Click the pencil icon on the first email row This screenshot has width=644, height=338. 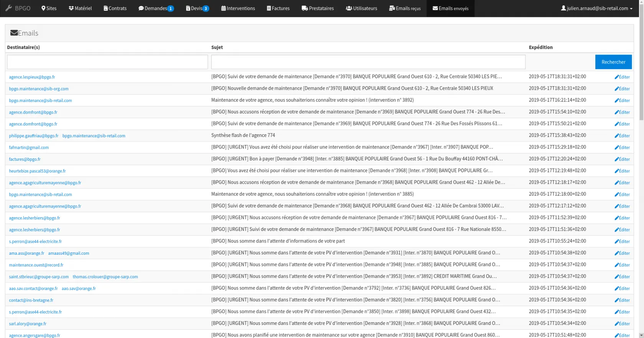click(617, 77)
